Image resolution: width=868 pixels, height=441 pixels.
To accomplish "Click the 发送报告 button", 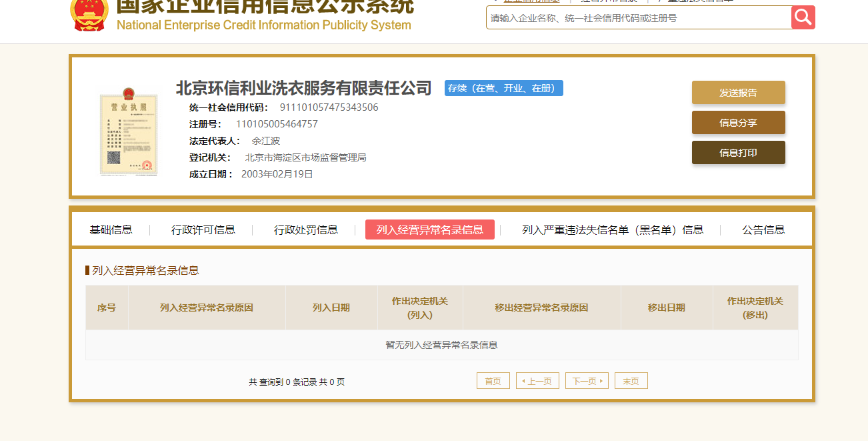I will click(738, 93).
